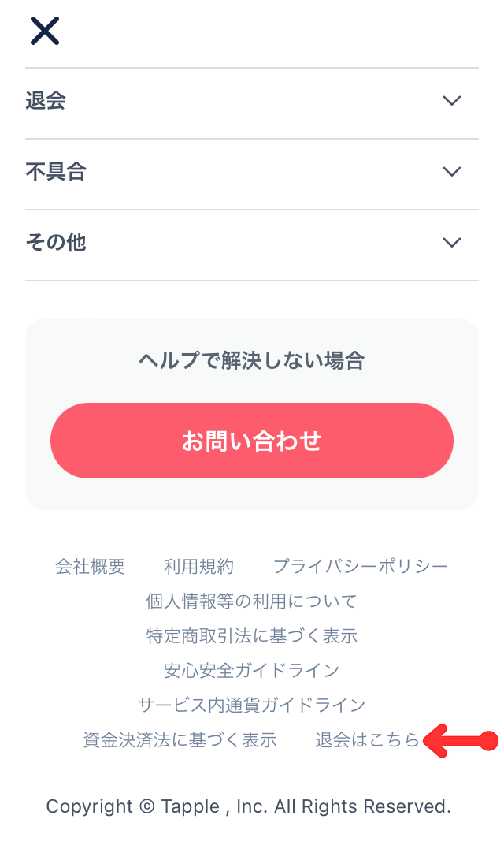Click the chevron beside その他

(x=450, y=242)
